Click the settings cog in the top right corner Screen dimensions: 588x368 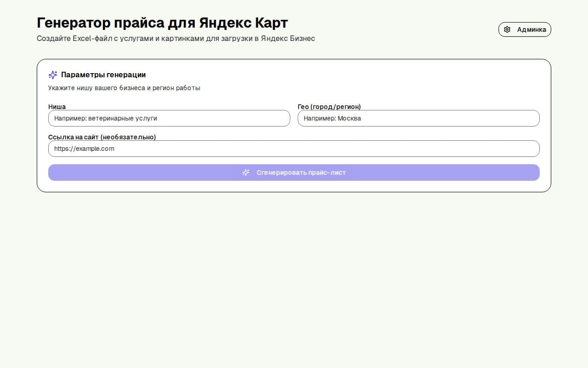tap(507, 29)
